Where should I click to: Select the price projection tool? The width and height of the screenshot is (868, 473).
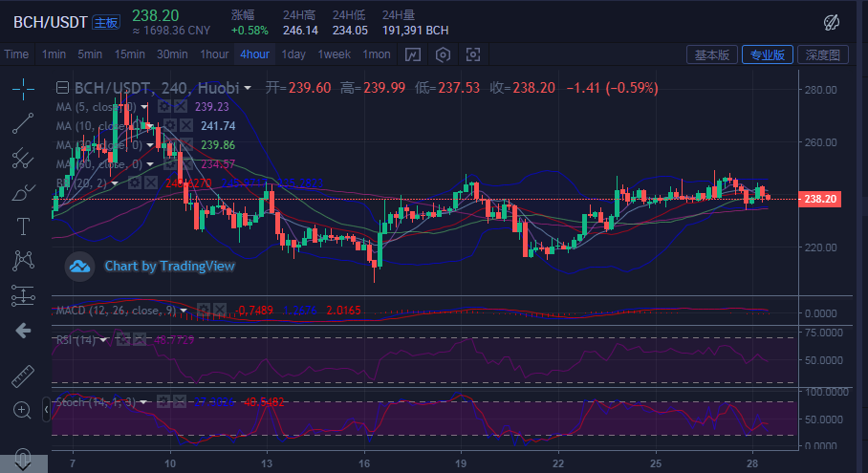23,296
